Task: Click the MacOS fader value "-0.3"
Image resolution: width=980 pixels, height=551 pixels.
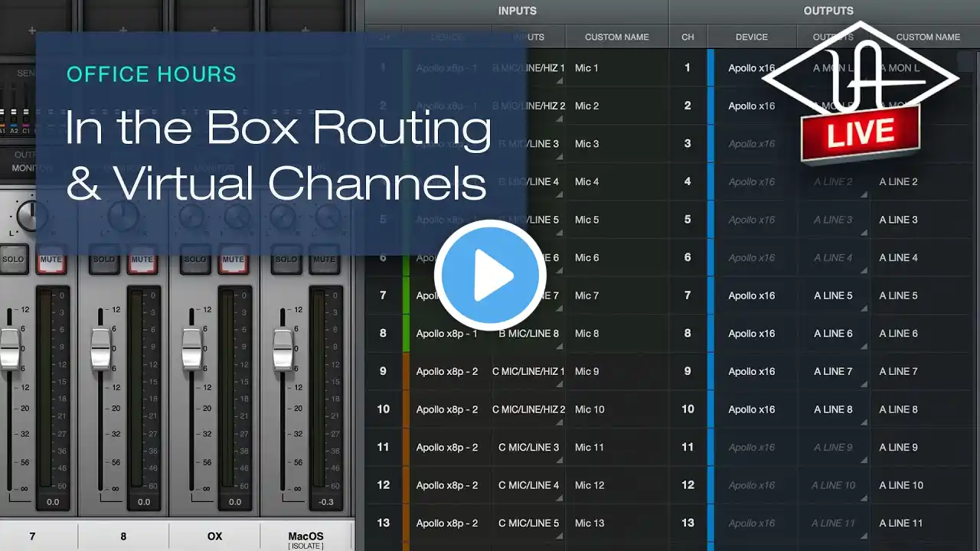Action: (x=326, y=502)
